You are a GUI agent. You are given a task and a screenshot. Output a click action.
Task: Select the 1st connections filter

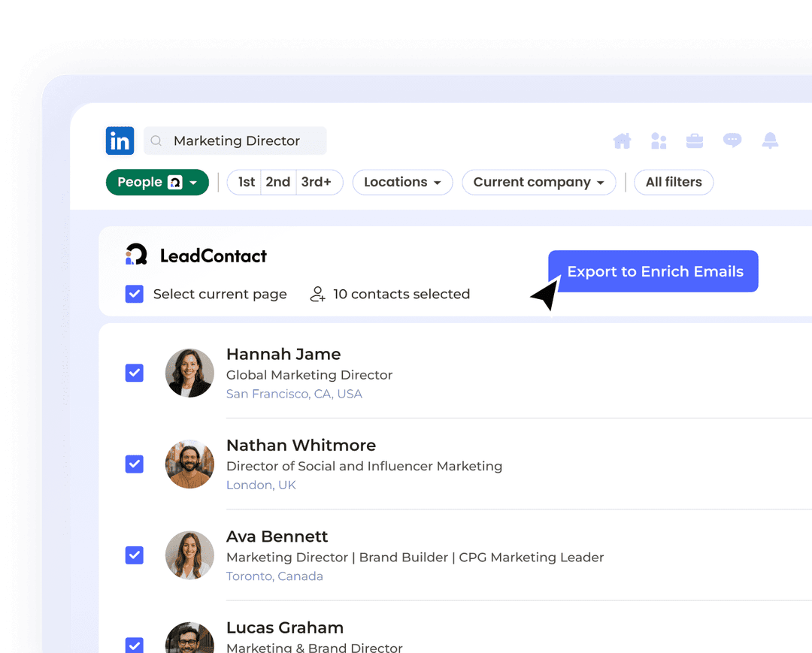click(x=245, y=182)
